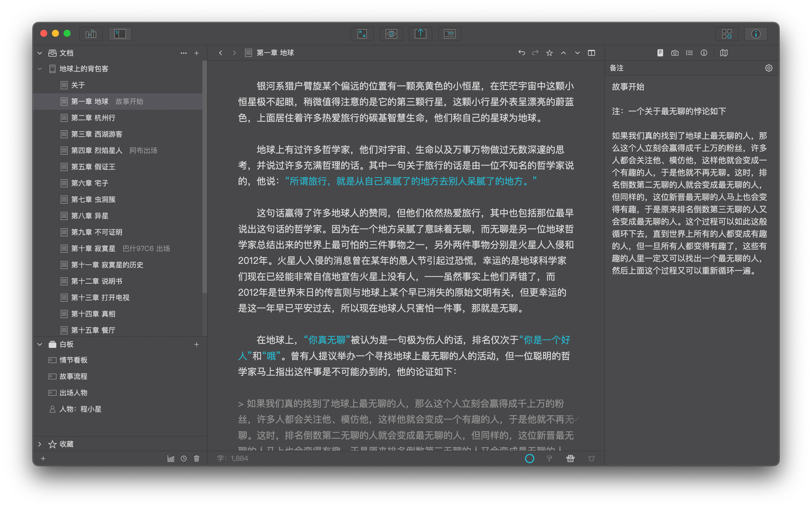Switch to the snapshots camera tab
Image resolution: width=812 pixels, height=509 pixels.
pos(674,53)
